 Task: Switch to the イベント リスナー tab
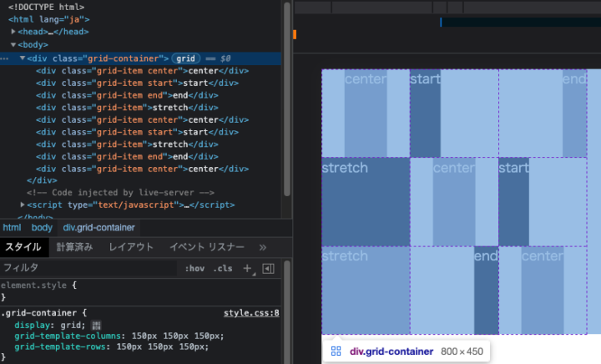tap(207, 247)
